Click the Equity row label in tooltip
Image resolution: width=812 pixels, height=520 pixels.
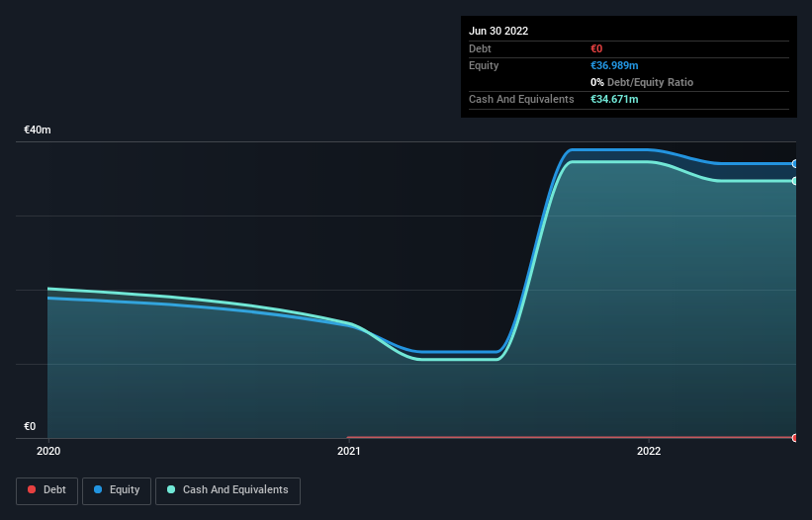coord(484,65)
